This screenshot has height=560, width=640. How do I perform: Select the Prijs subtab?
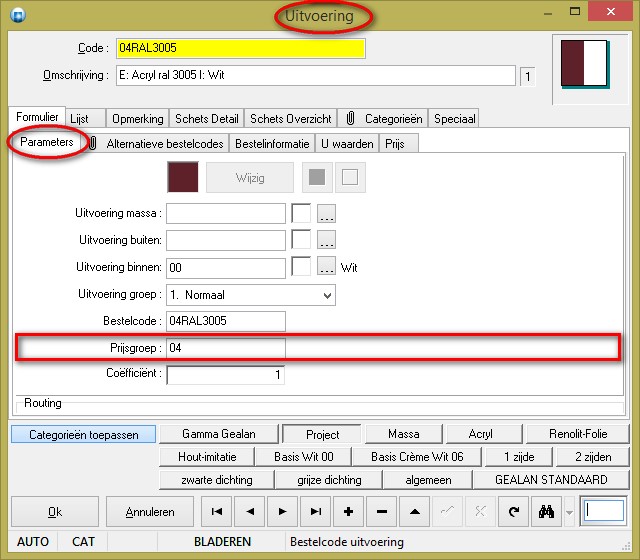pos(399,144)
